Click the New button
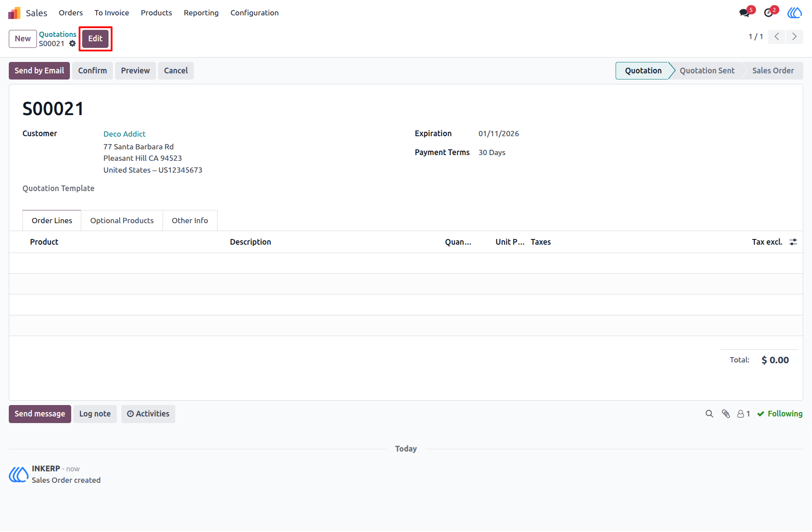812x532 pixels. 23,39
